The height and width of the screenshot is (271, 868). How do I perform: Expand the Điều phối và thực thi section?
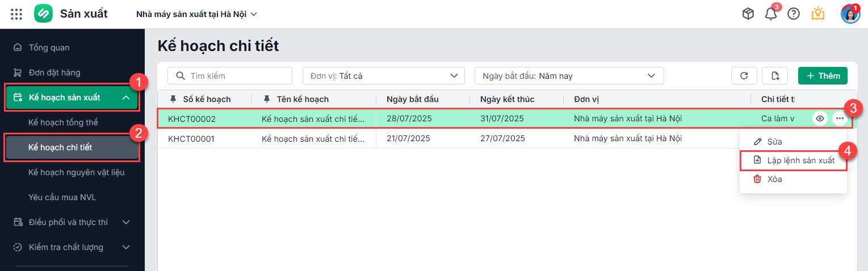[126, 222]
